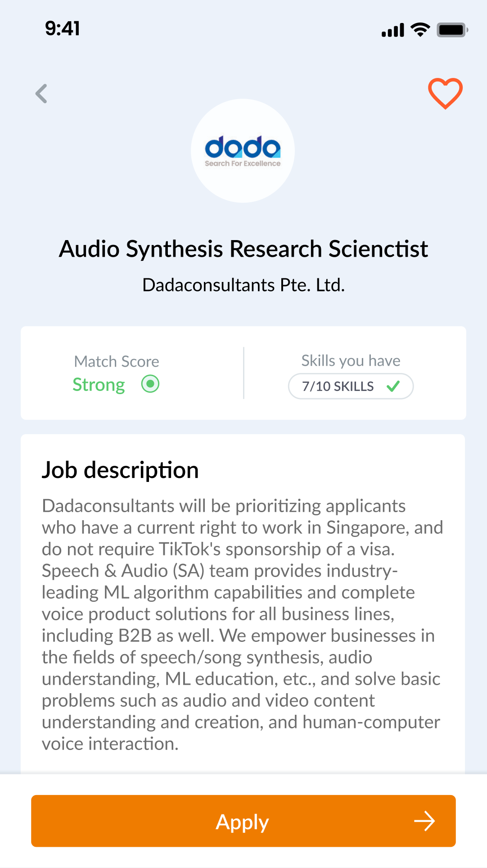Open the 7/10 SKILLS pill

click(x=350, y=386)
